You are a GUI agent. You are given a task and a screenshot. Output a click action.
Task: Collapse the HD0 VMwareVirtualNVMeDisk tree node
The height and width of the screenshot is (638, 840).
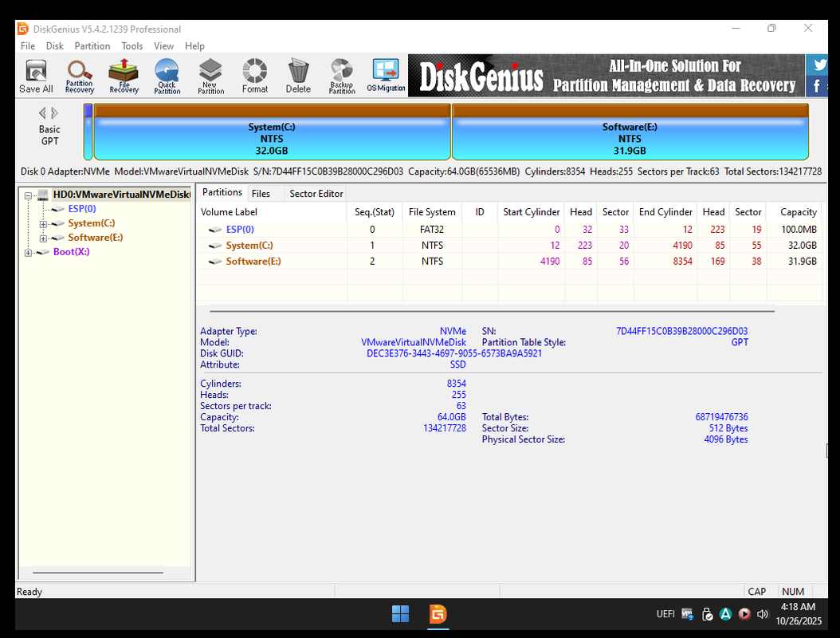pos(29,195)
